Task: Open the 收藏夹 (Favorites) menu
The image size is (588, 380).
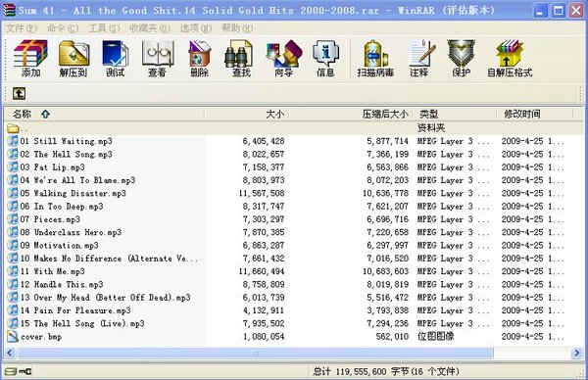Action: tap(150, 28)
